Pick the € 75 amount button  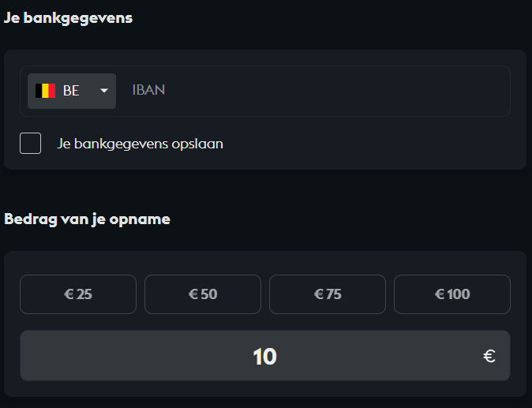tap(328, 294)
